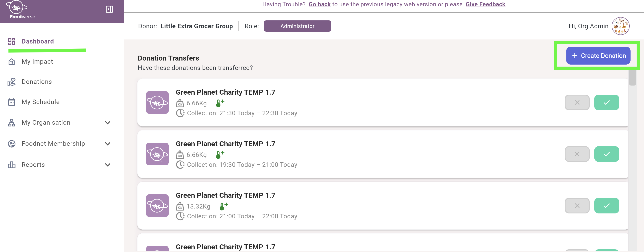Approve the 19:30 donation with the green checkmark

607,154
